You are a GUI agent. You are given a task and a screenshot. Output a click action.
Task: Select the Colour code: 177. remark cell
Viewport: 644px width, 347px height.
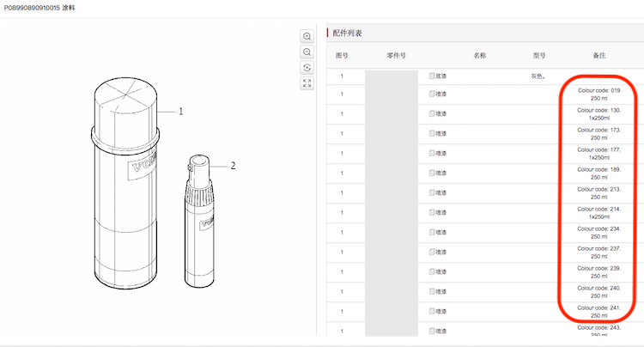point(598,153)
